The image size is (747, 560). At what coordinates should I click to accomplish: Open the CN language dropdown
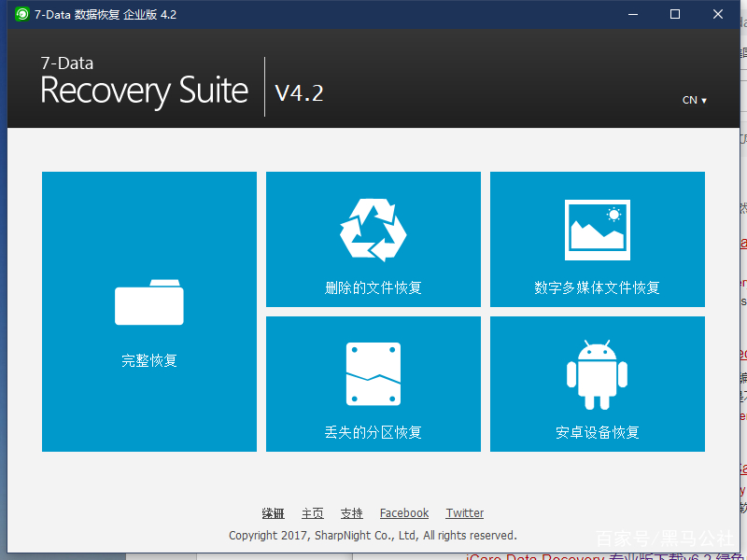[x=694, y=100]
